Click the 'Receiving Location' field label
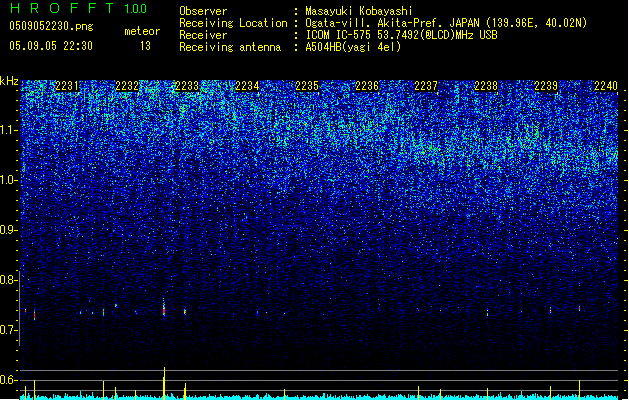Screen dimensions: 629x400 pyautogui.click(x=233, y=23)
